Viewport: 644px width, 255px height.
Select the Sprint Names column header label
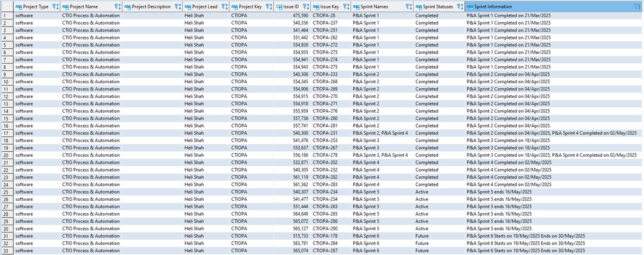click(x=374, y=6)
